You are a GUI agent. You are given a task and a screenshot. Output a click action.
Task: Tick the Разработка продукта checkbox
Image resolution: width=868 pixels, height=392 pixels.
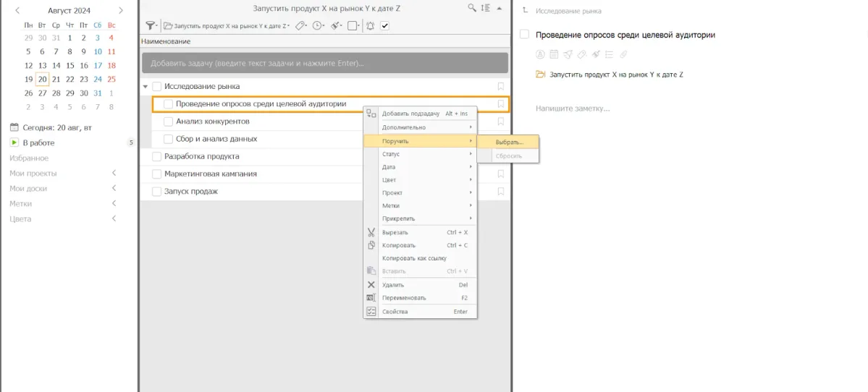click(156, 156)
